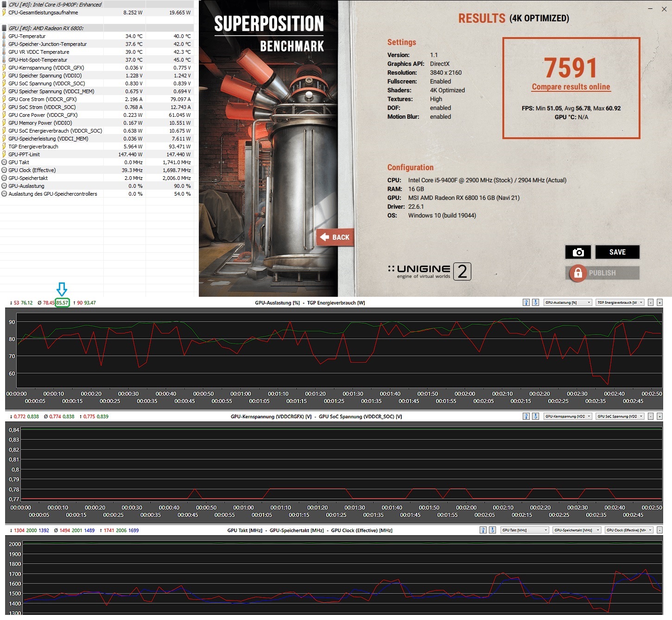This screenshot has width=672, height=620.
Task: Click the score 7591 in results box
Action: (x=571, y=68)
